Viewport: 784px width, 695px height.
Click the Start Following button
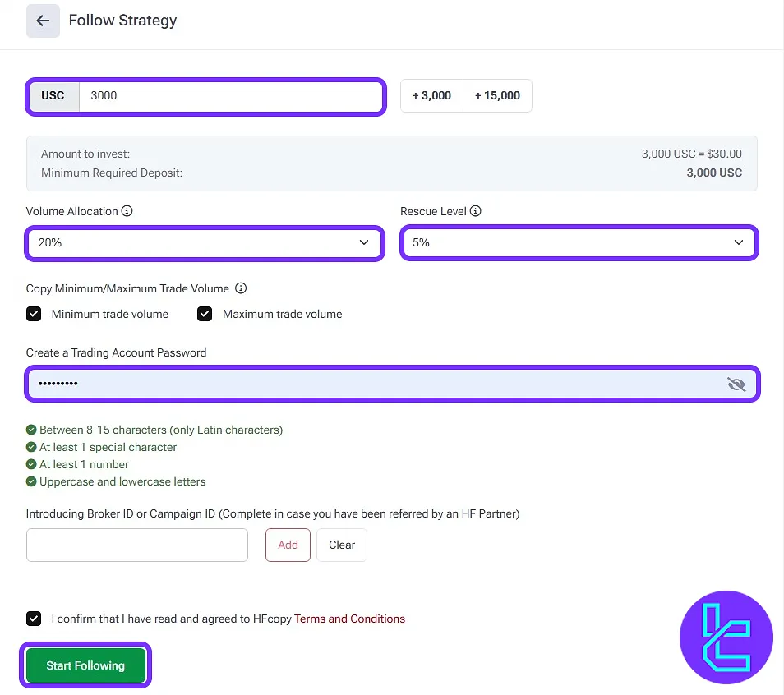pyautogui.click(x=85, y=665)
